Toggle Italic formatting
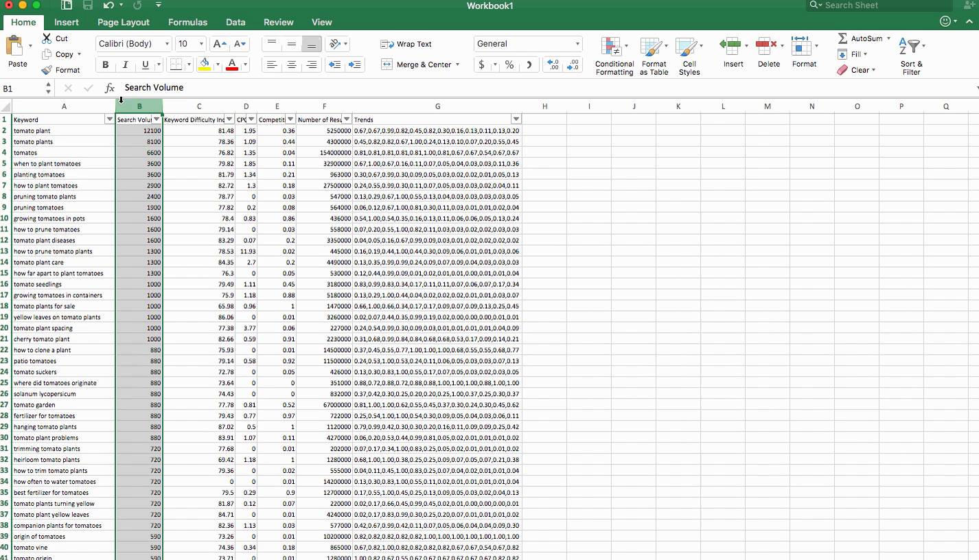Image resolution: width=979 pixels, height=560 pixels. point(125,65)
